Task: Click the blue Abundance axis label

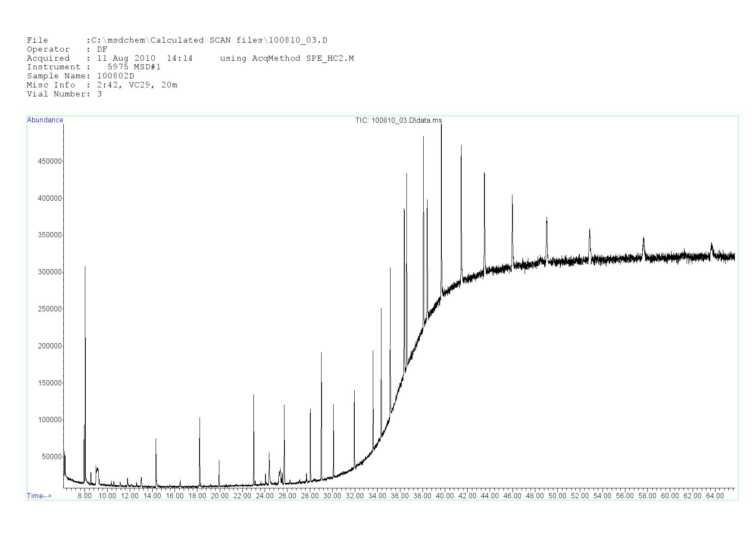Action: 45,120
